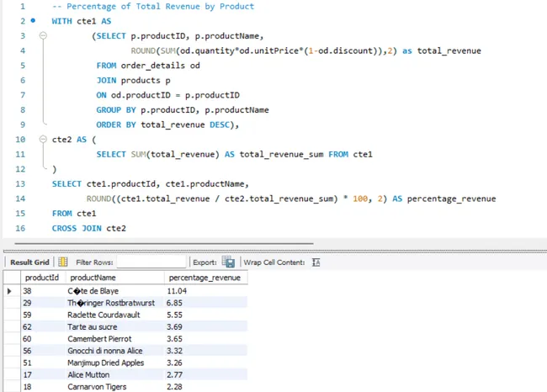547x392 pixels.
Task: Click 'order_details' on line 5
Action: pos(153,66)
